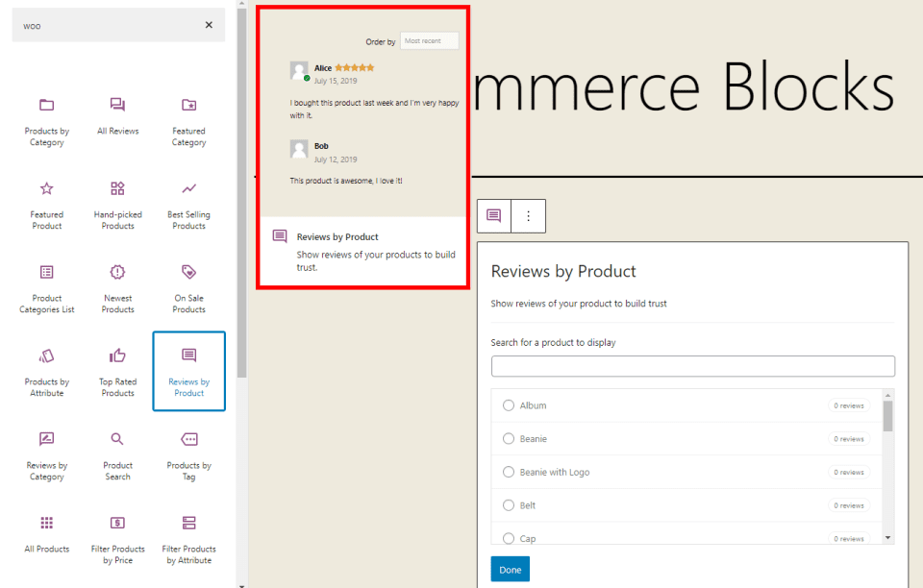Open the block options ellipsis menu
923x588 pixels.
pyautogui.click(x=527, y=215)
